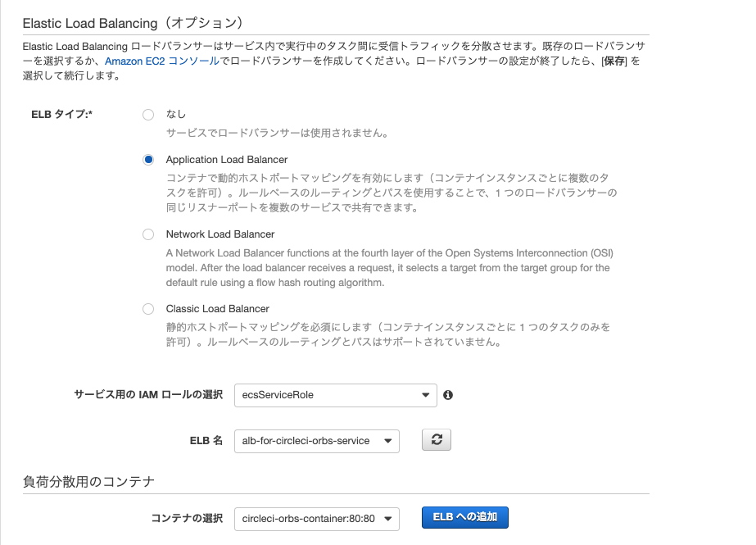Click the ELB name refresh icon button
756x545 pixels.
pos(437,440)
